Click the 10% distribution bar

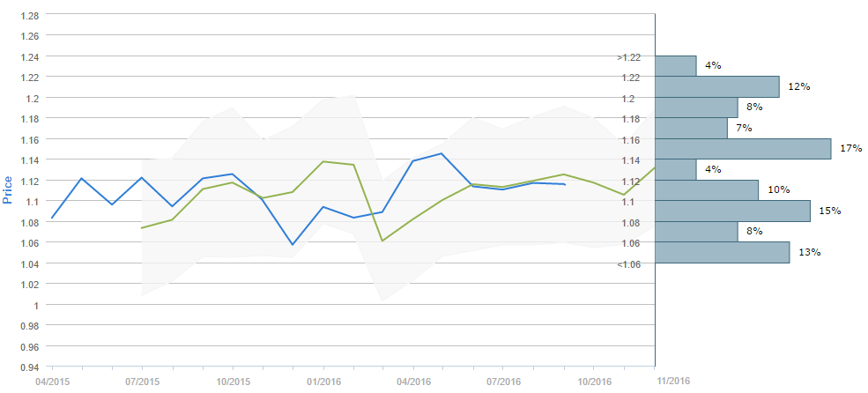click(707, 190)
